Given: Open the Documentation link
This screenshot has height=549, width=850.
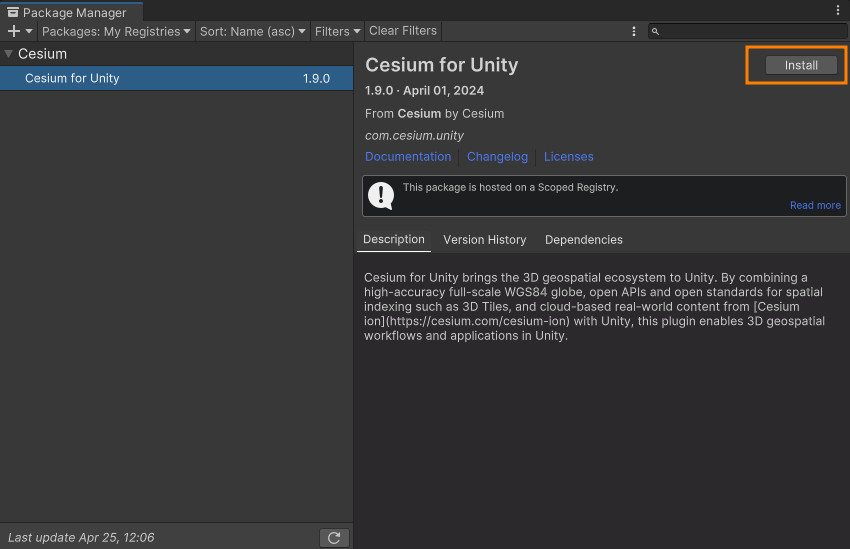Looking at the screenshot, I should (408, 157).
